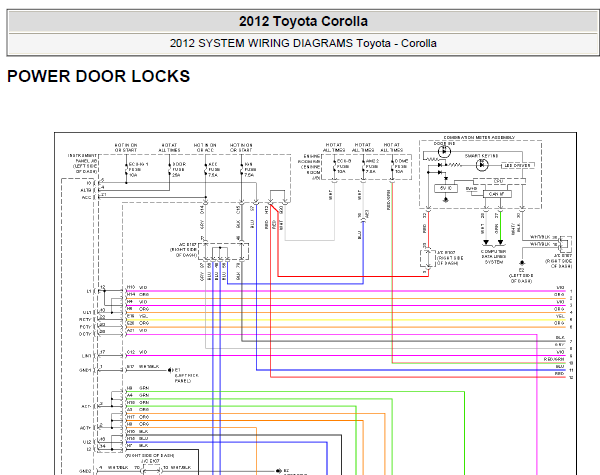Click the 'A3 ORG' wire label
Image resolution: width=600 pixels, height=475 pixels.
click(138, 410)
